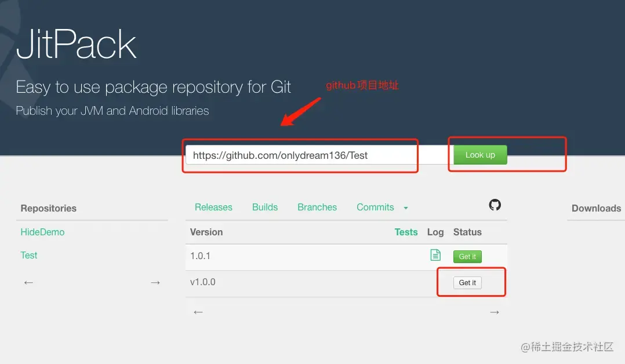The image size is (625, 364).
Task: Click green Get it for version 1.0.1
Action: point(467,256)
